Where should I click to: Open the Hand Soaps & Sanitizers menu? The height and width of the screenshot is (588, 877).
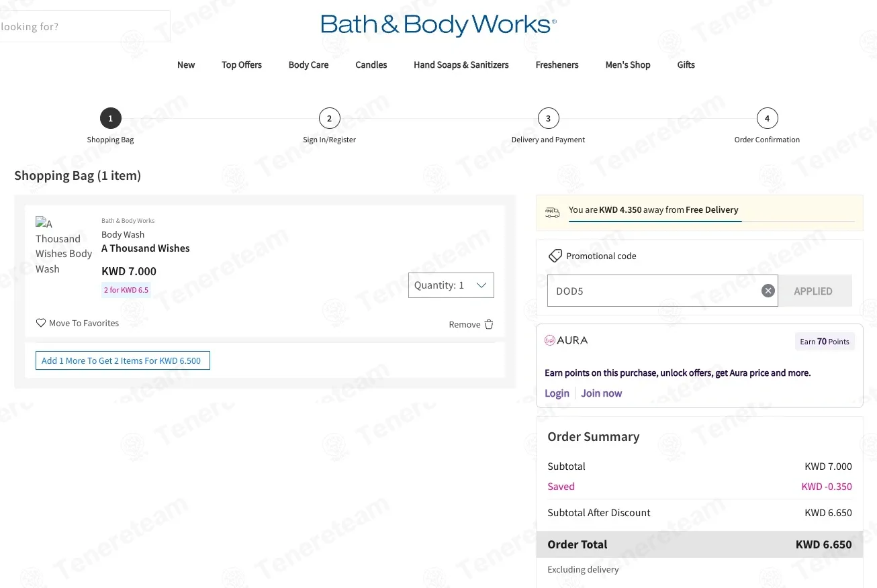[x=461, y=65]
